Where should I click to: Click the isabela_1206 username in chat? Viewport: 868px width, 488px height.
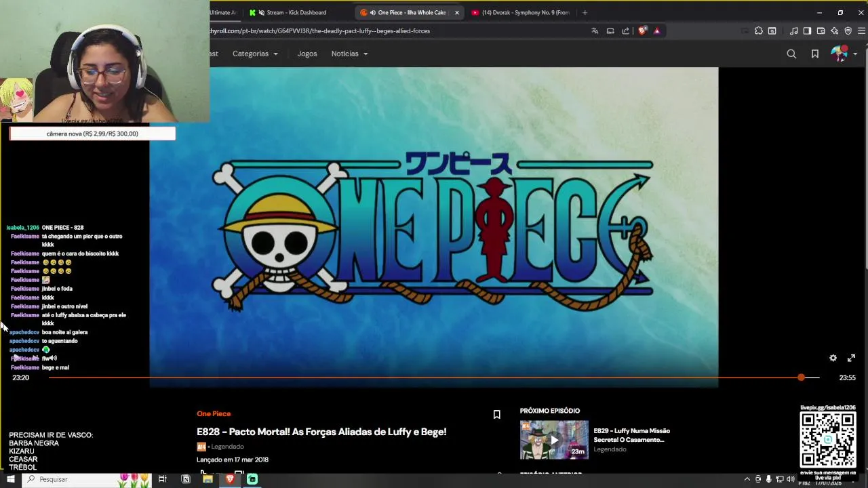[x=22, y=228]
